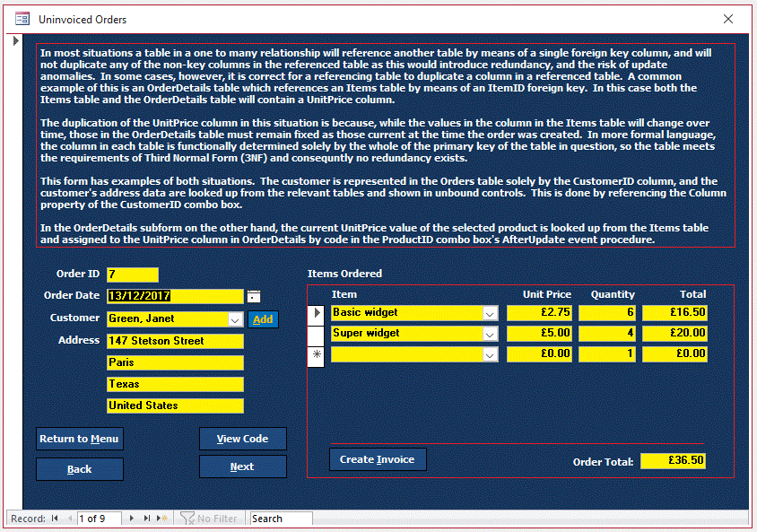Click quantity 6 for Basic widget

click(607, 313)
